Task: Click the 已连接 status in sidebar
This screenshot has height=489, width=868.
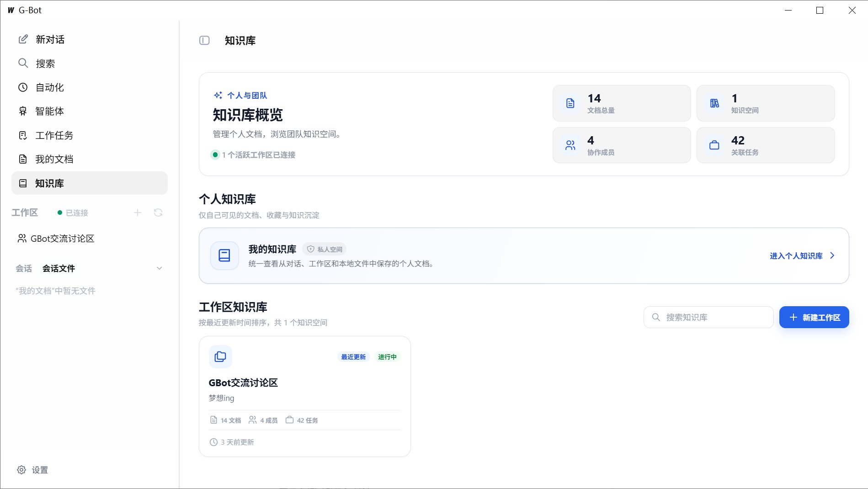Action: tap(73, 213)
